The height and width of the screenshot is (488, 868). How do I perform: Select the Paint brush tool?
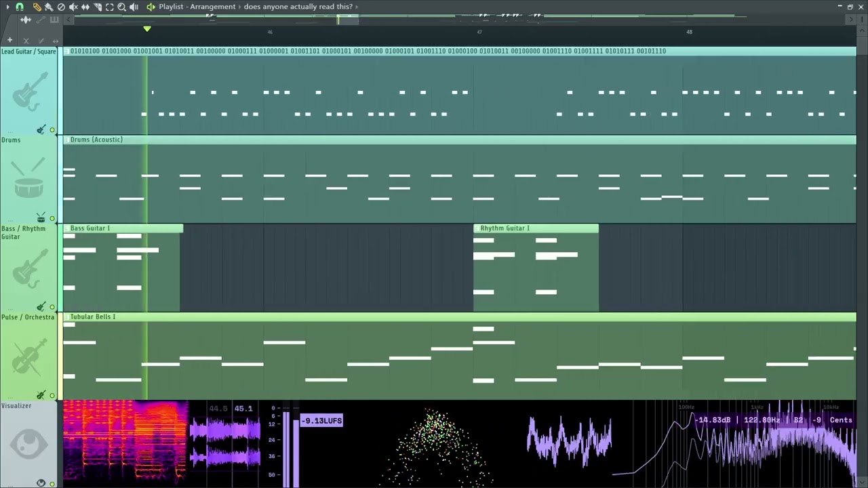49,7
